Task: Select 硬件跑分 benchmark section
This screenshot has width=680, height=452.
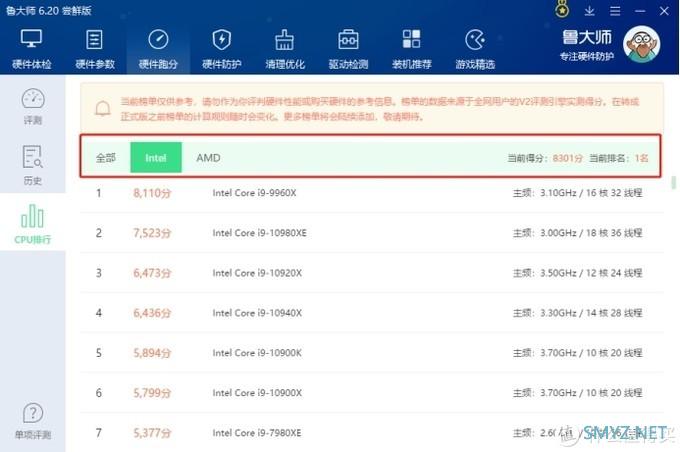Action: 158,49
